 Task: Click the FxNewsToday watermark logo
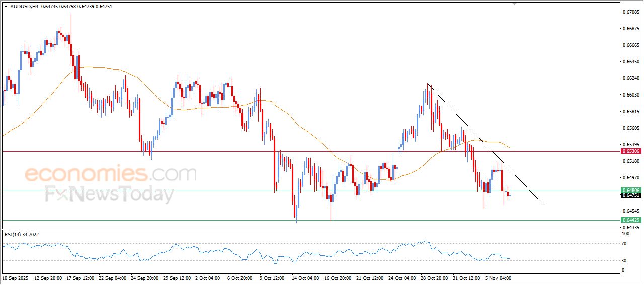click(x=109, y=194)
